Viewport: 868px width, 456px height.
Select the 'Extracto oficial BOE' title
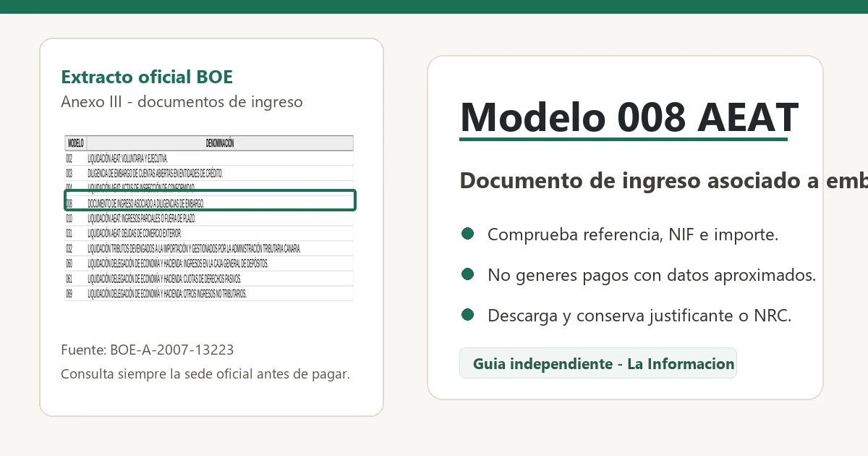click(147, 77)
